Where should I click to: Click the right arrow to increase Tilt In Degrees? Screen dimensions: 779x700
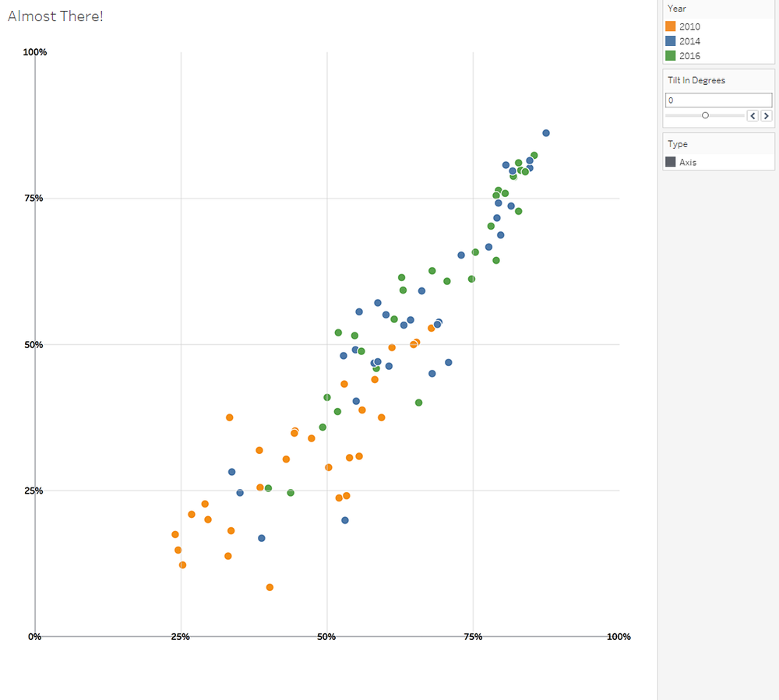767,115
